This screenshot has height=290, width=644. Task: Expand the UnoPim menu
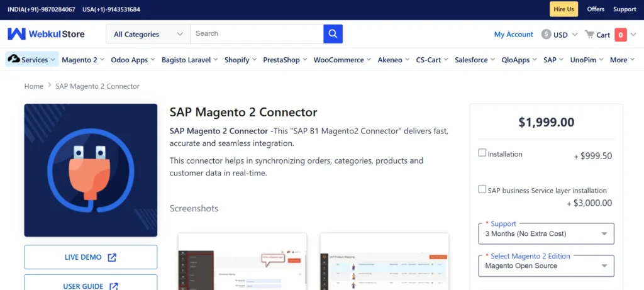click(x=587, y=60)
